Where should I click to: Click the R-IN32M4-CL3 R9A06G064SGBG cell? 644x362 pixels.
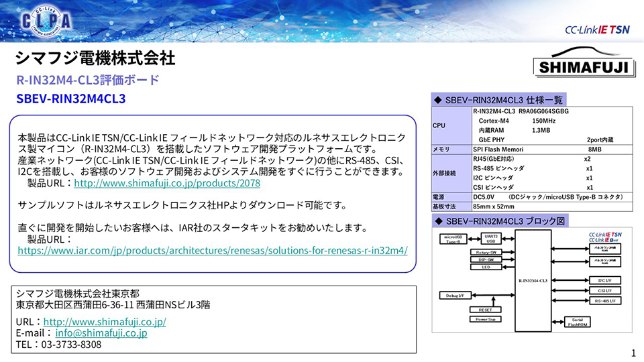521,111
